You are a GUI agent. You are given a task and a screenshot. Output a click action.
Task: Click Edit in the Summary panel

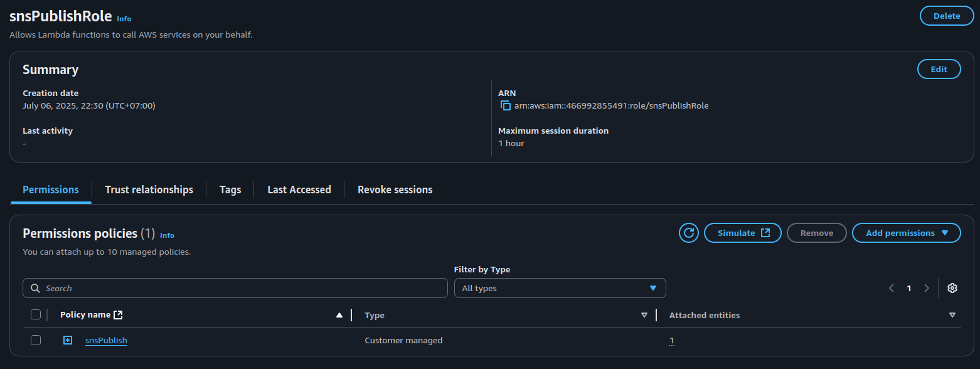pyautogui.click(x=939, y=69)
